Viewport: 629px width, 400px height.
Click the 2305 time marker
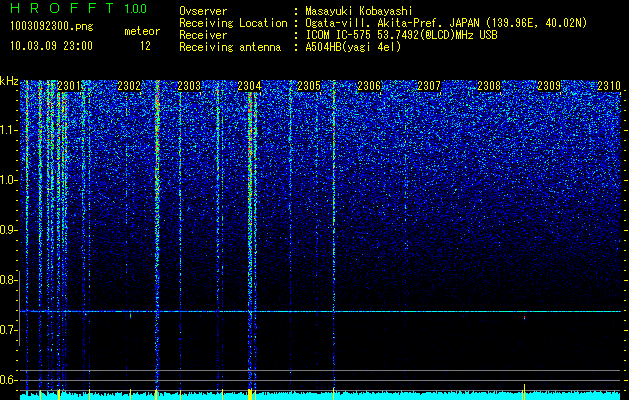[309, 86]
